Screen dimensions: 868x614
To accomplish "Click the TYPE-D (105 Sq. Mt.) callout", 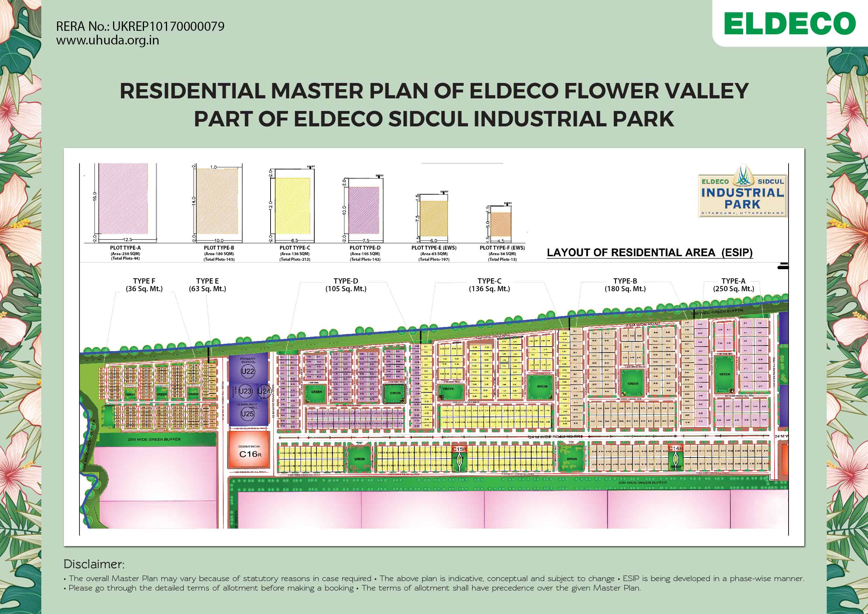I will tap(346, 285).
